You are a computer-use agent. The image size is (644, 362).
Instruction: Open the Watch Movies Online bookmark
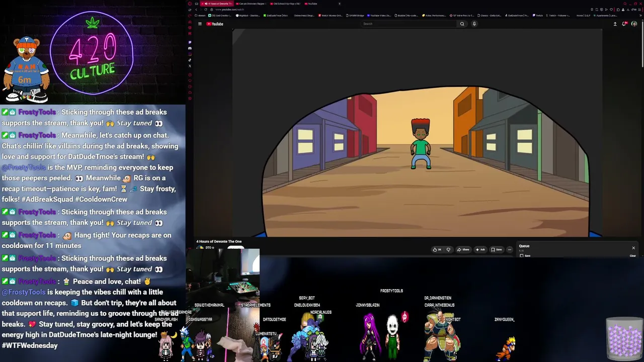point(330,16)
